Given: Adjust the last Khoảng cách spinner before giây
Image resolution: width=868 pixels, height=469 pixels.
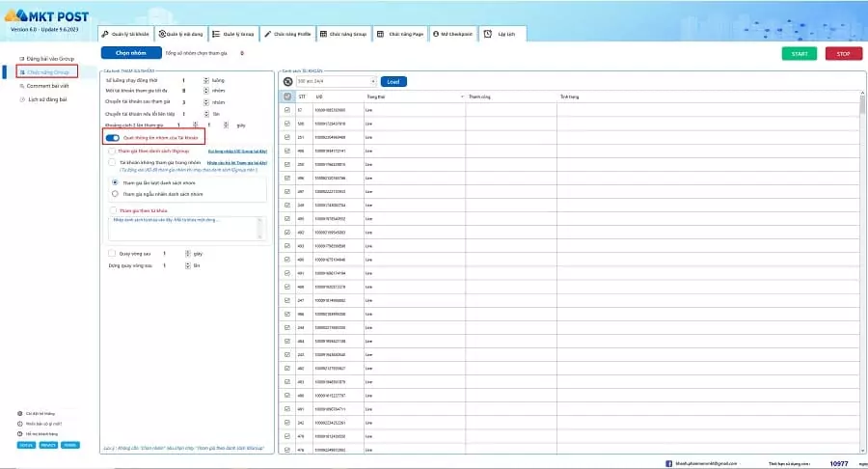Looking at the screenshot, I should pyautogui.click(x=226, y=125).
